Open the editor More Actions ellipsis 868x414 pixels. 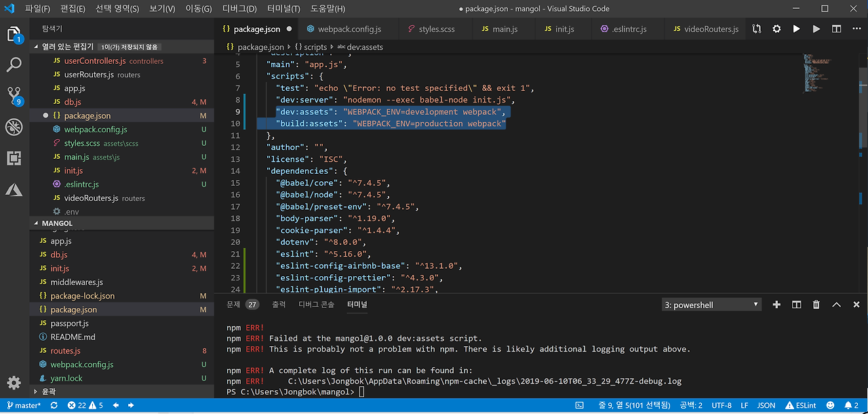click(x=856, y=29)
